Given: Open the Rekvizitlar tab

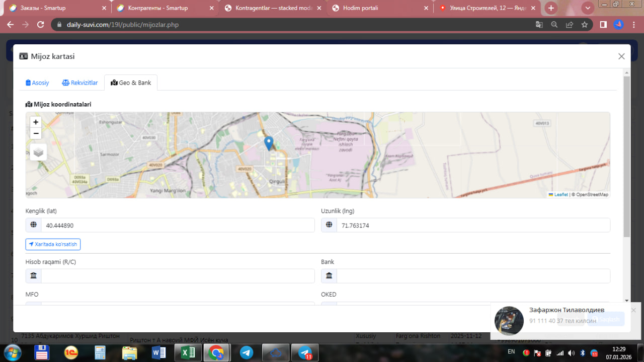Looking at the screenshot, I should tap(80, 83).
